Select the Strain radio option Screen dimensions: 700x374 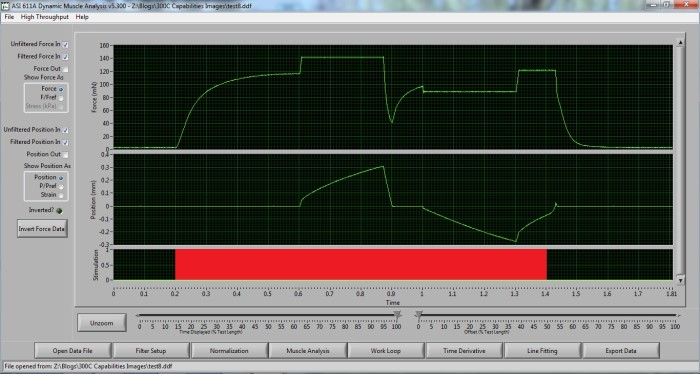(x=61, y=195)
